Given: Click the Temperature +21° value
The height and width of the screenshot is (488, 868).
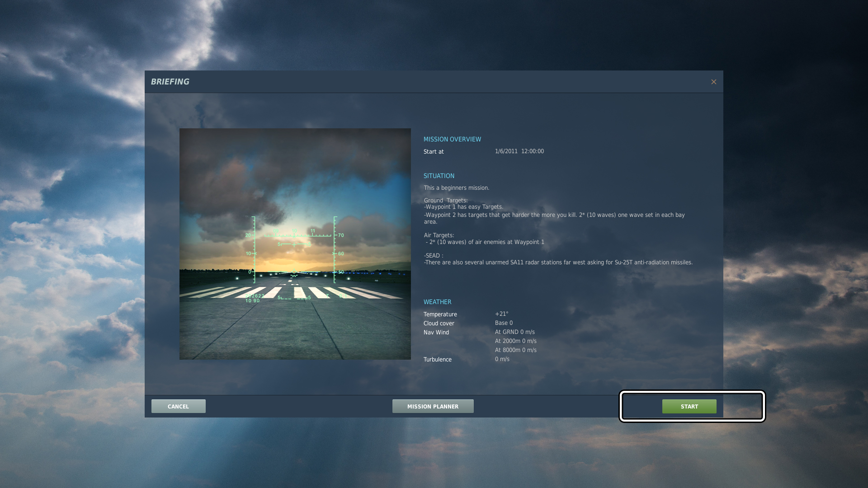Looking at the screenshot, I should click(x=501, y=314).
